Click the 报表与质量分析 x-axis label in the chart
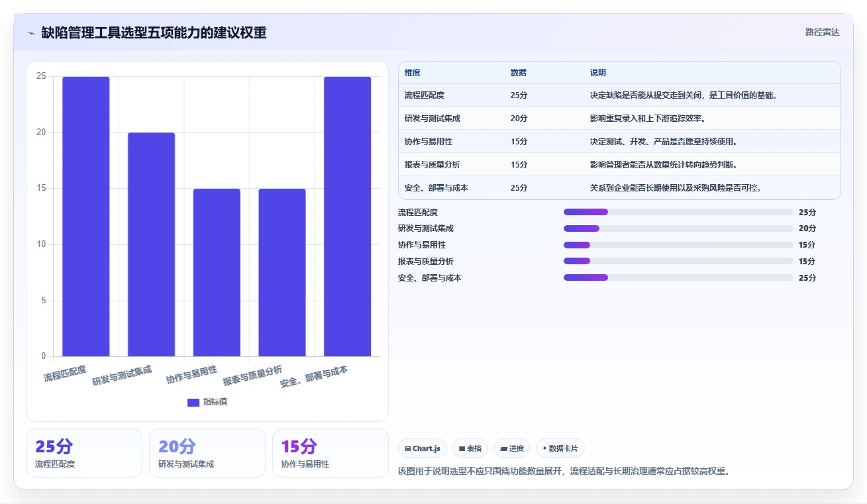 (252, 376)
